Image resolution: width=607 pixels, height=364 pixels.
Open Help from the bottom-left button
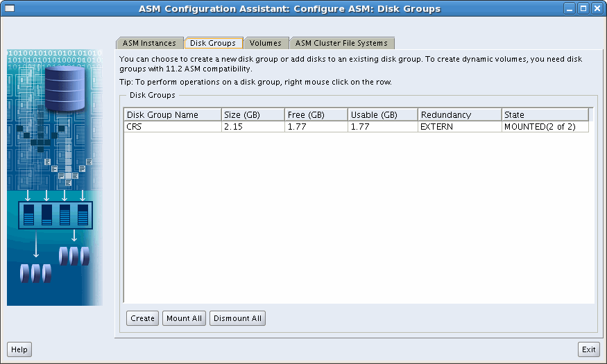point(19,349)
